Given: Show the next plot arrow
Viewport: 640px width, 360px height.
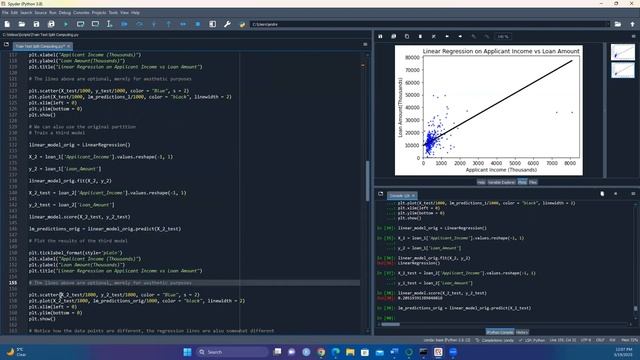Looking at the screenshot, I should 460,36.
